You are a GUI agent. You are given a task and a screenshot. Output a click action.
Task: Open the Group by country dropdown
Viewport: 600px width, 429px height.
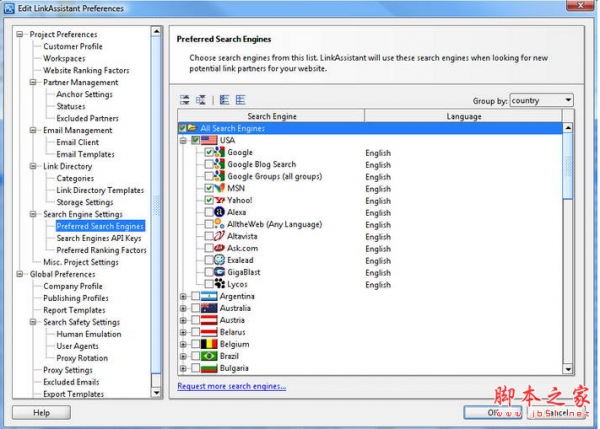[x=541, y=100]
